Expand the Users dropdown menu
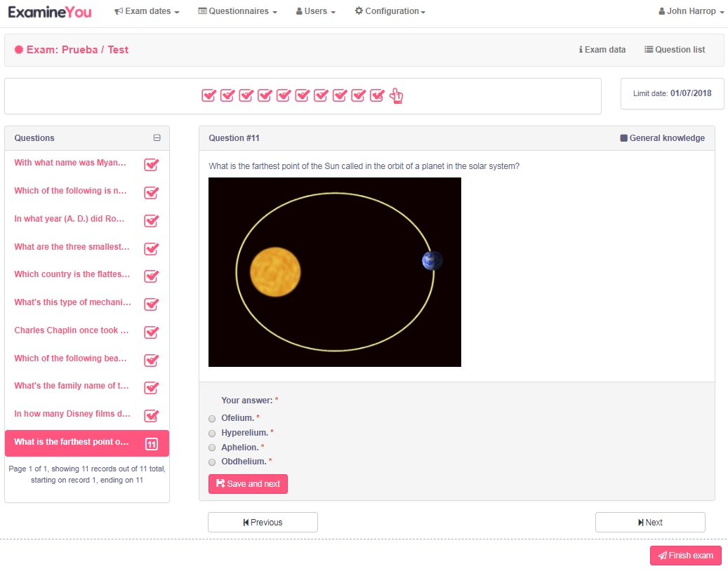 pos(316,11)
